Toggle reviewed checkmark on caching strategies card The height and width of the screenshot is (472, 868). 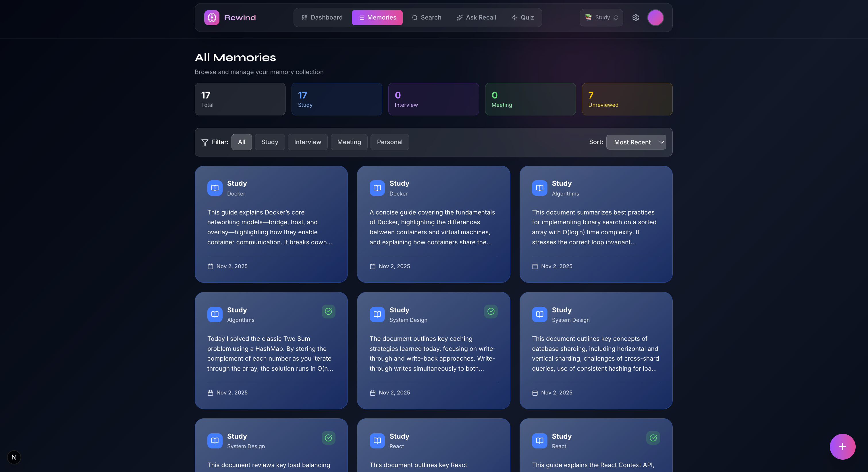[491, 311]
